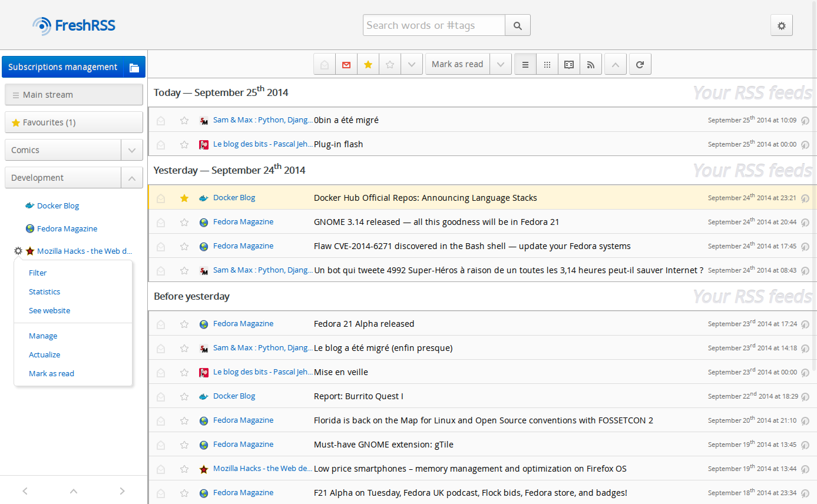The width and height of the screenshot is (817, 504).
Task: Click inside the search words field
Action: coord(434,25)
